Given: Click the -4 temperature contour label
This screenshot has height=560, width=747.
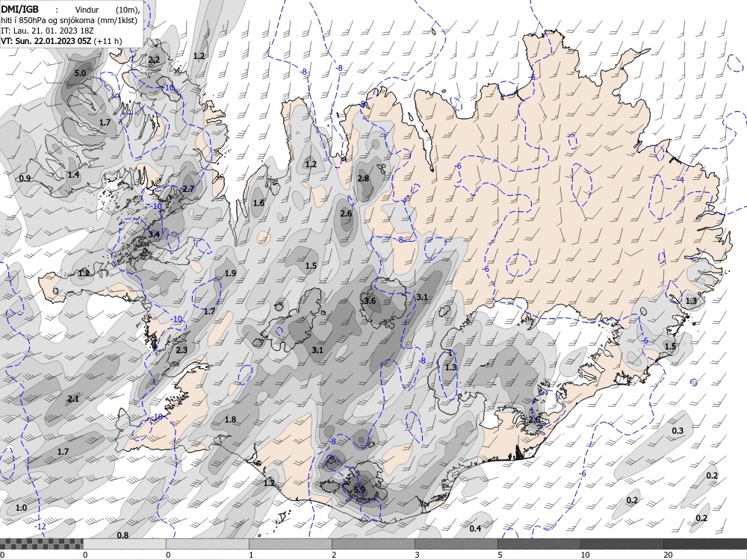Looking at the screenshot, I should 681,179.
